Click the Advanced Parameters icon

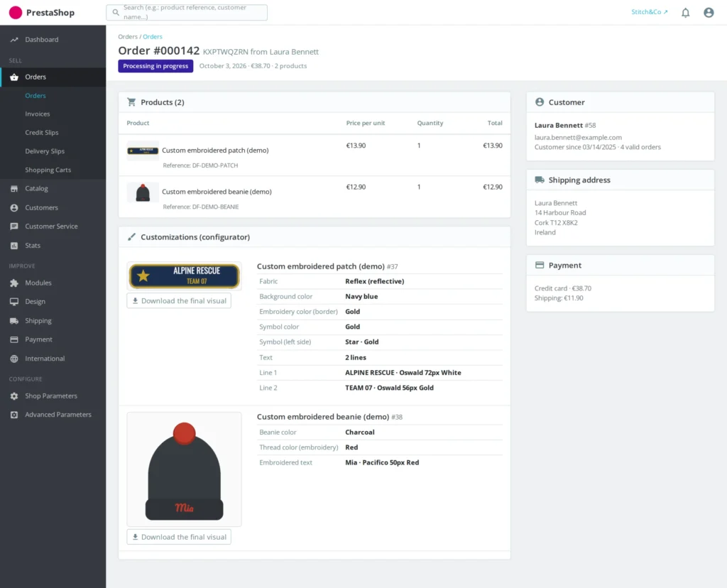tap(14, 415)
